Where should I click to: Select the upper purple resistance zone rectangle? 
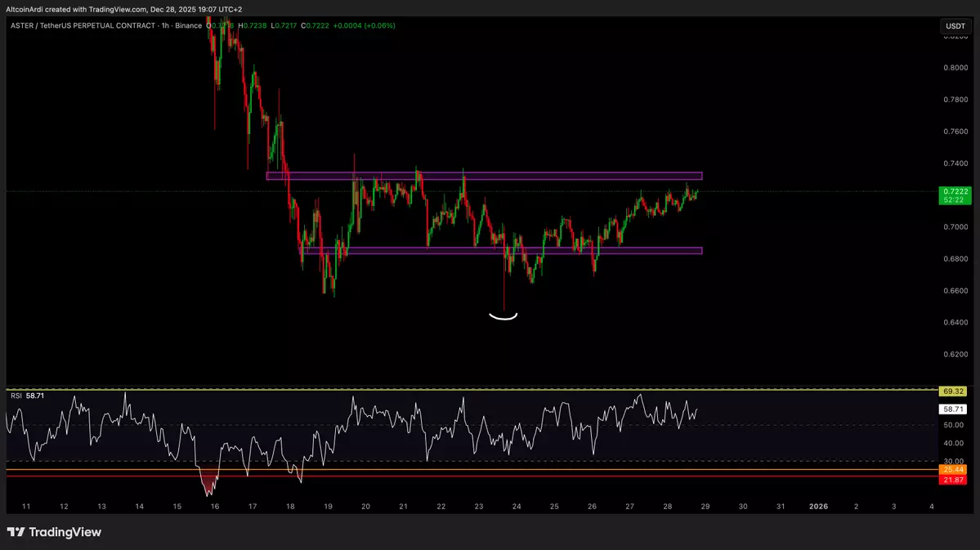tap(484, 176)
